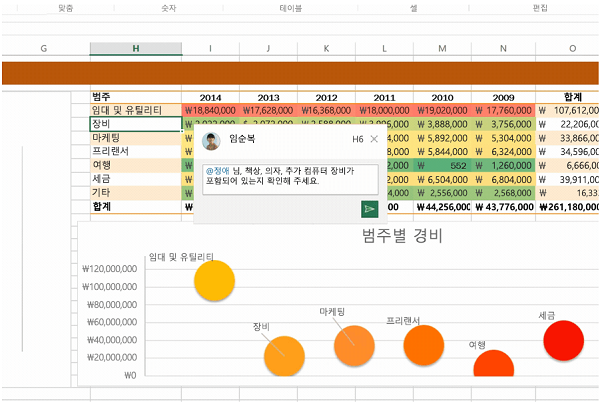Select the yellow 임대 및 유틸리티 bubble

pos(214,281)
